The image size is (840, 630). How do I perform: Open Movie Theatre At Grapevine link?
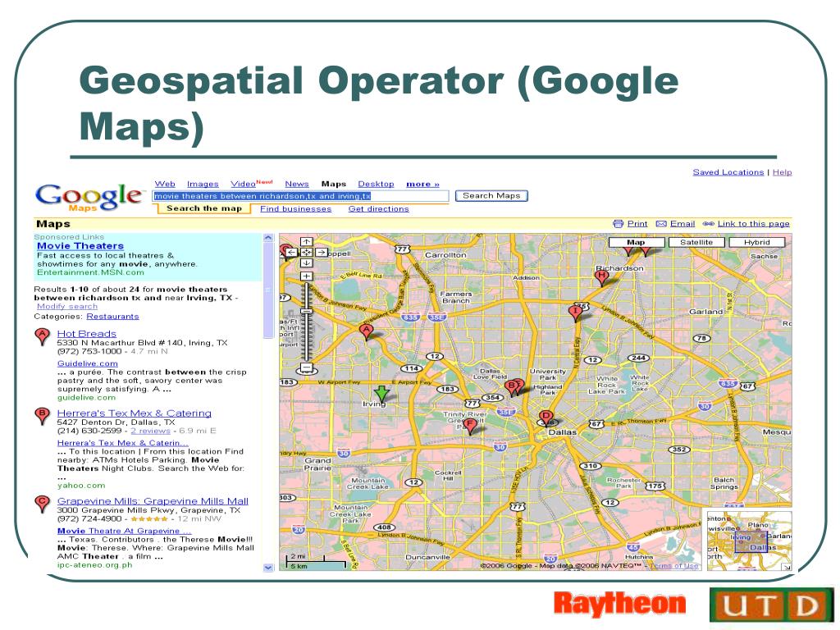pyautogui.click(x=125, y=531)
